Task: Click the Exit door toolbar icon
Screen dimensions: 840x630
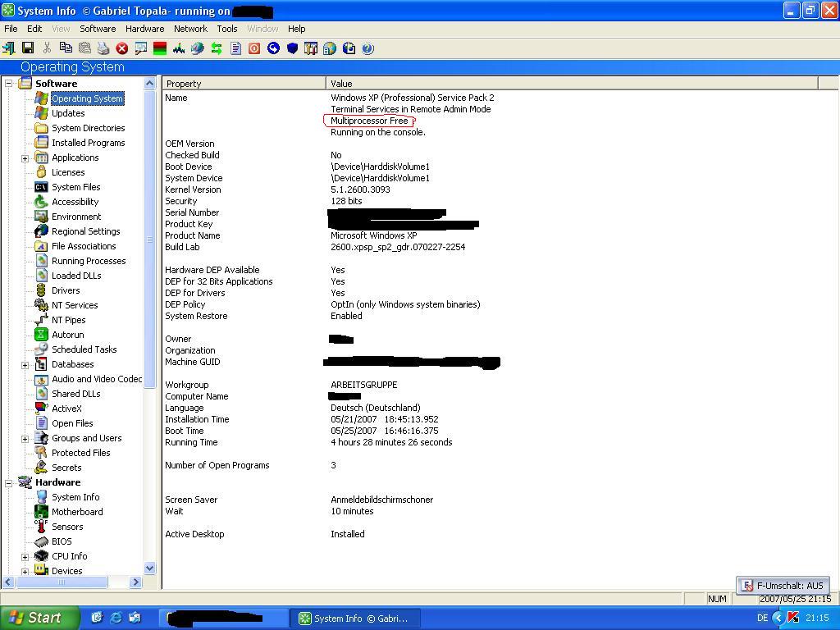Action: coord(8,48)
